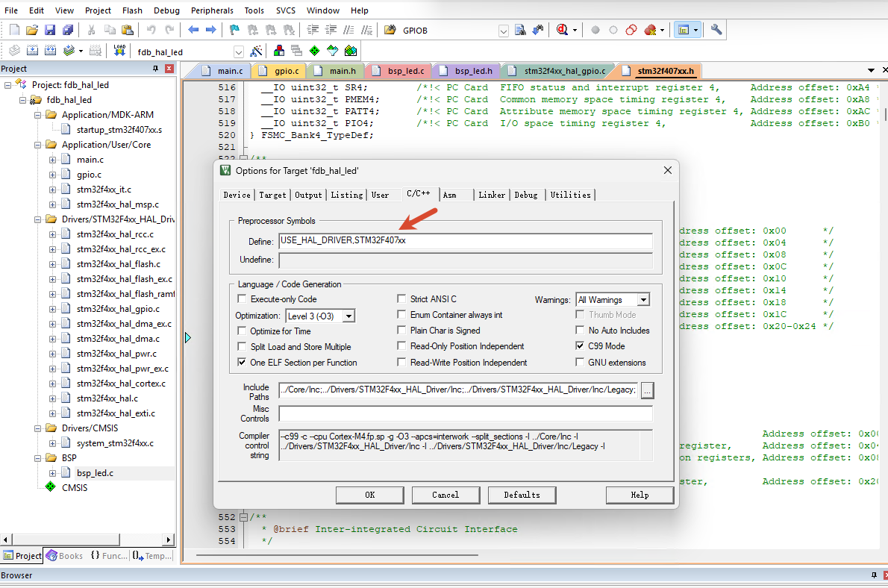Viewport: 888px width, 588px height.
Task: Open the Manage Run-Time Environment green diamond icon
Action: 314,51
